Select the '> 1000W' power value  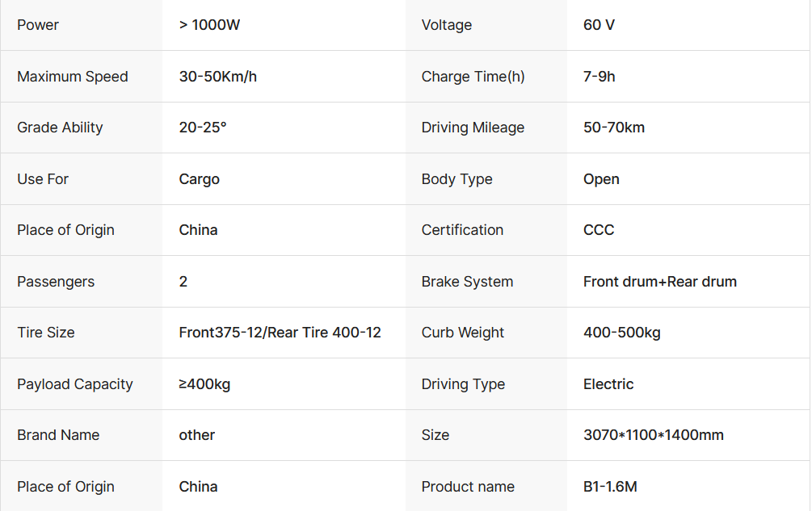[x=209, y=25]
